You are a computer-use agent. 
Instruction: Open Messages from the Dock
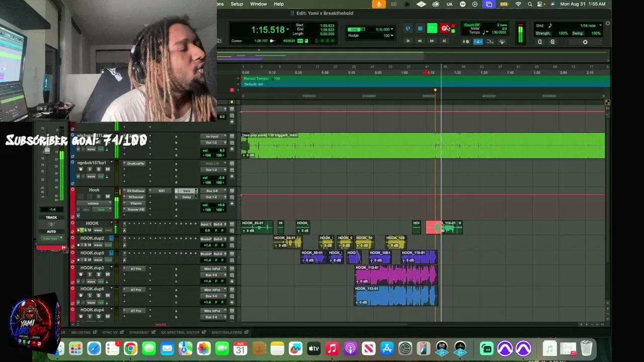(x=149, y=348)
